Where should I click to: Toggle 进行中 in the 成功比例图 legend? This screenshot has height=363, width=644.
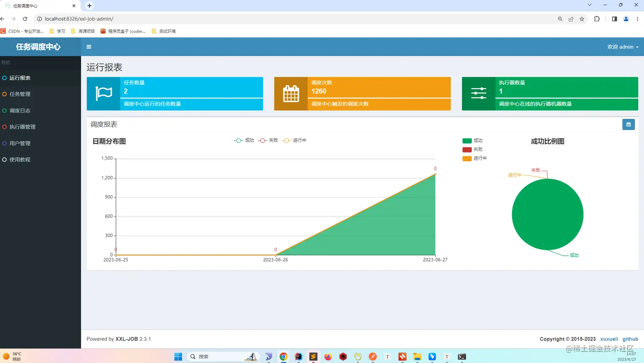[x=475, y=158]
